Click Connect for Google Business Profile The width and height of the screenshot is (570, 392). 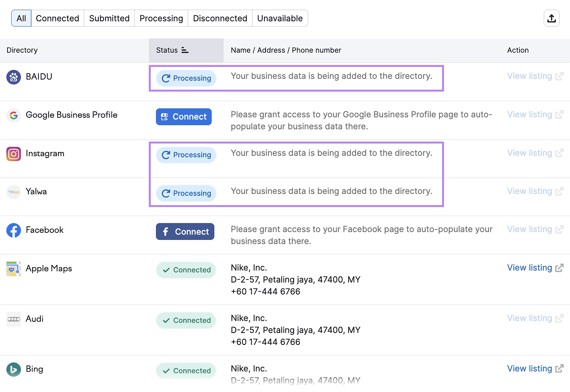click(184, 117)
